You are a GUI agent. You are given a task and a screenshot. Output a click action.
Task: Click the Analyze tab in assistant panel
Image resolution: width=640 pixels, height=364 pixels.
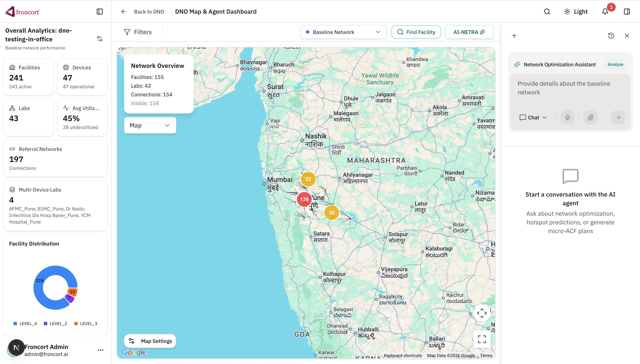tap(615, 65)
